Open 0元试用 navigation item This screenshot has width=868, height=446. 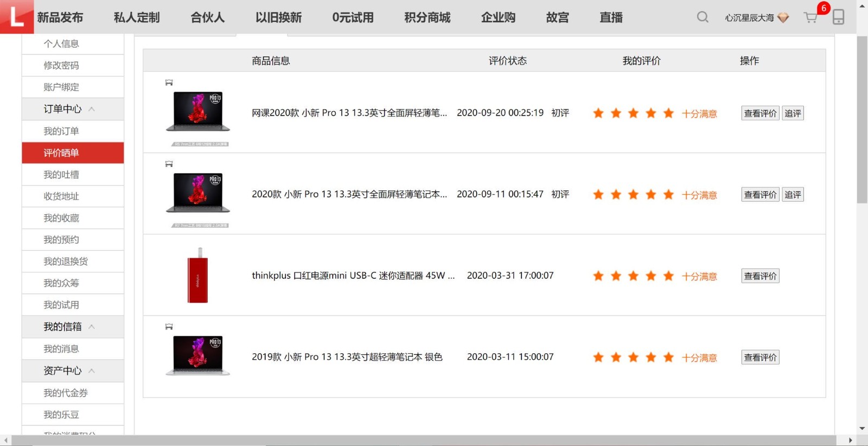[x=353, y=17]
